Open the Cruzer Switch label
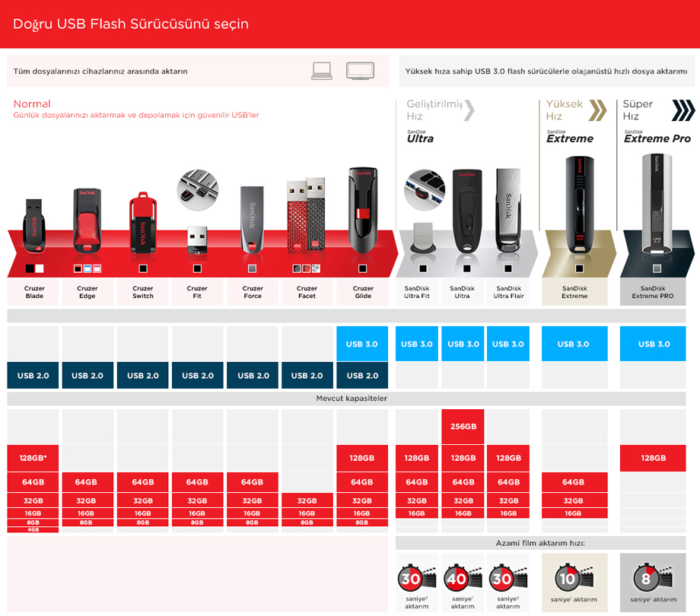Viewport: 700px width, 616px height. pyautogui.click(x=143, y=292)
